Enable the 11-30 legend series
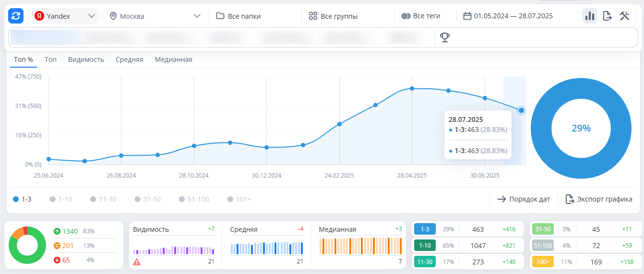This screenshot has height=274, width=644. (x=103, y=199)
